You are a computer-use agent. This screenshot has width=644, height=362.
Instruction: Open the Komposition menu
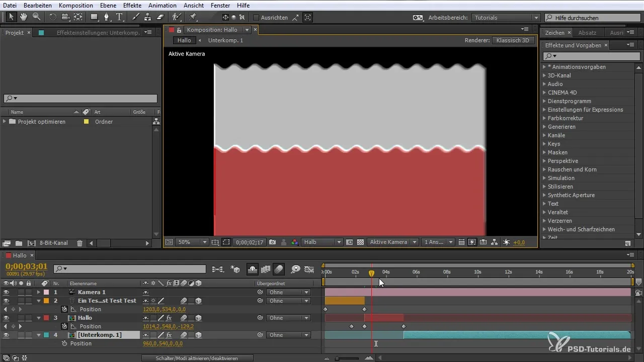(x=75, y=5)
